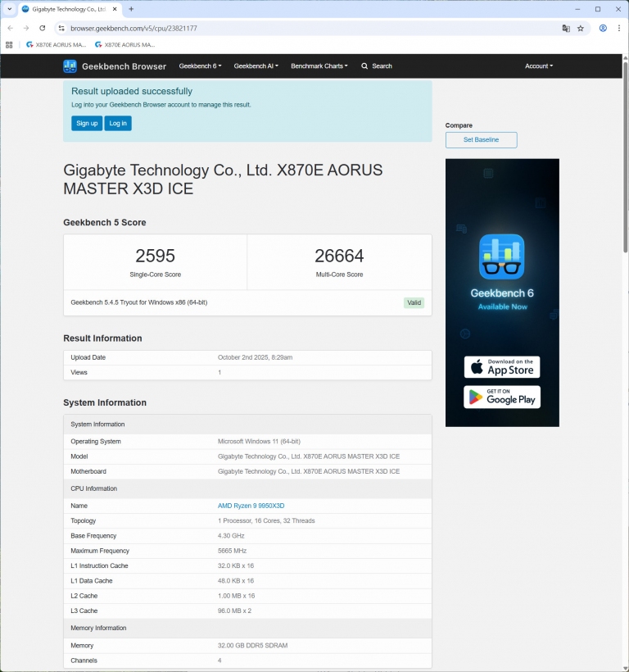Click the site information icon beside URL

[61, 28]
